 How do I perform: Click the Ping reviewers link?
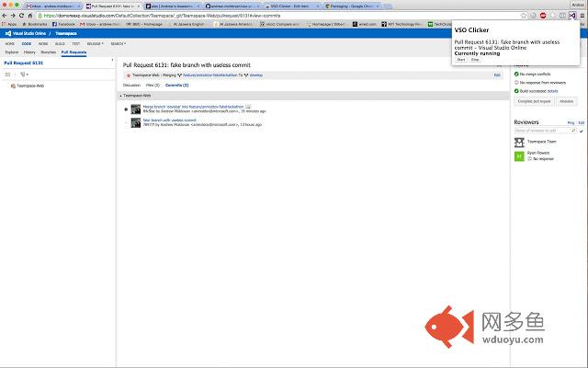[571, 122]
